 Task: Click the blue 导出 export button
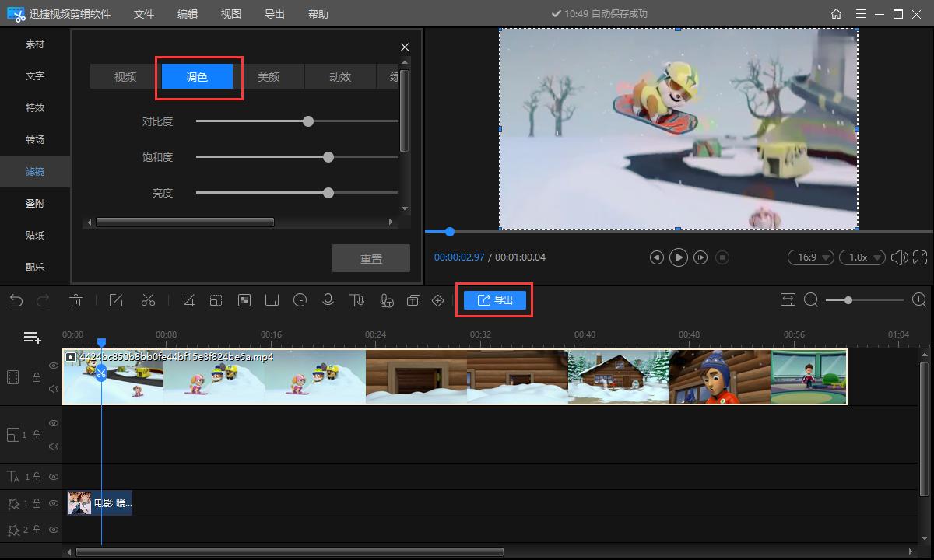pyautogui.click(x=495, y=300)
